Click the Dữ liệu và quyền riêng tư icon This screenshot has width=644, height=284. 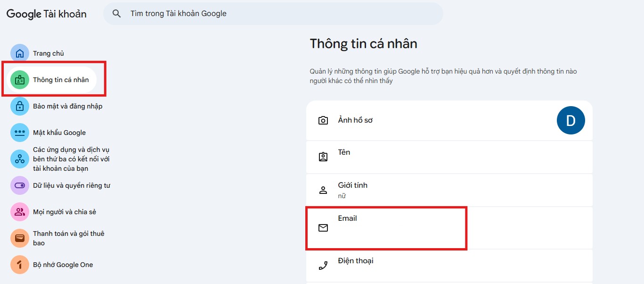(x=20, y=185)
